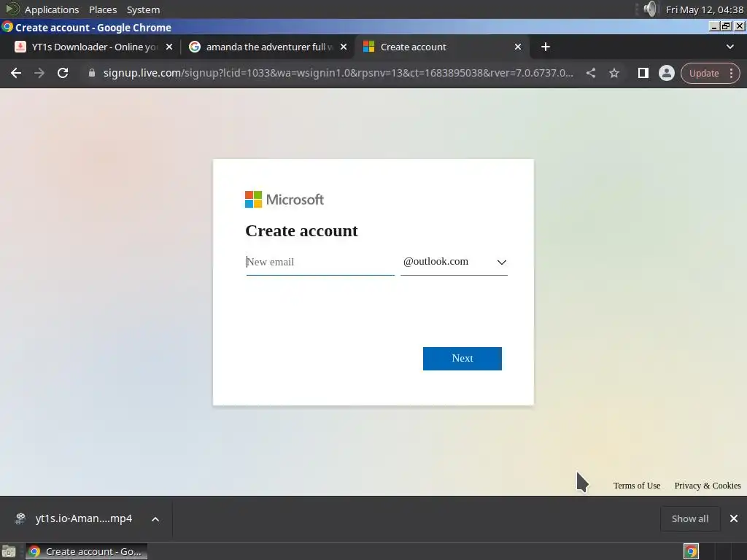747x560 pixels.
Task: Click the mp4 file icon in downloads bar
Action: pyautogui.click(x=20, y=518)
